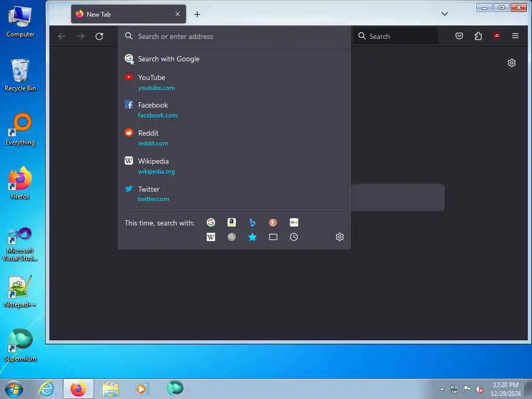Open the YouTube suggestion row
The height and width of the screenshot is (399, 532).
(x=234, y=83)
